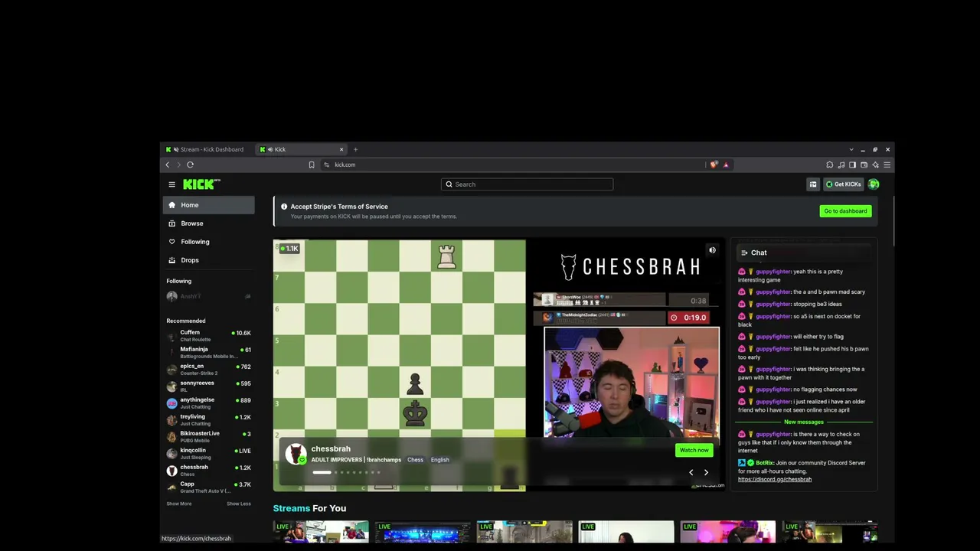Open the Brave Shields icon

[x=714, y=165]
